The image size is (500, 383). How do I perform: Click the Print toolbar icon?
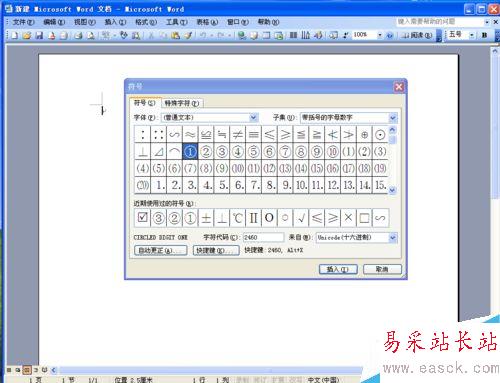(x=78, y=35)
